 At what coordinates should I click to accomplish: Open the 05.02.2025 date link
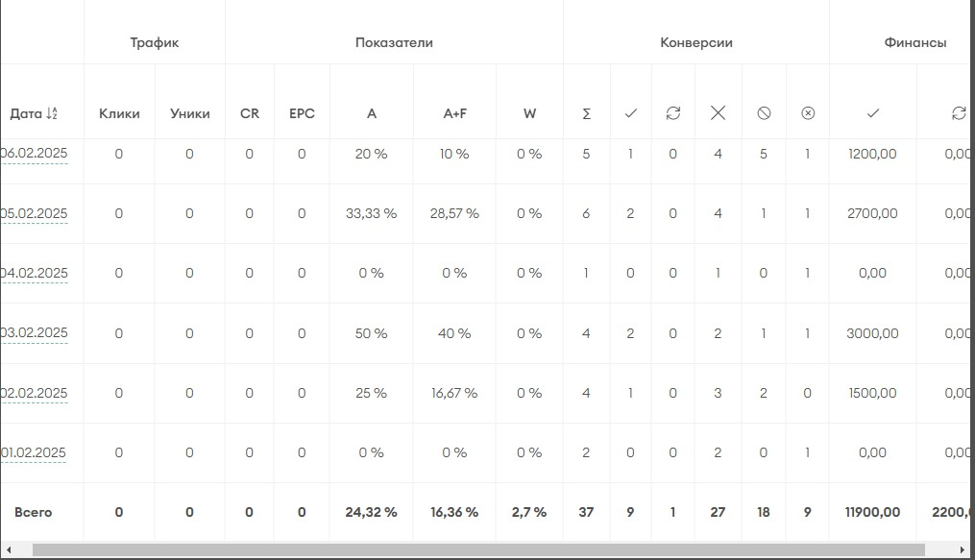tap(35, 213)
